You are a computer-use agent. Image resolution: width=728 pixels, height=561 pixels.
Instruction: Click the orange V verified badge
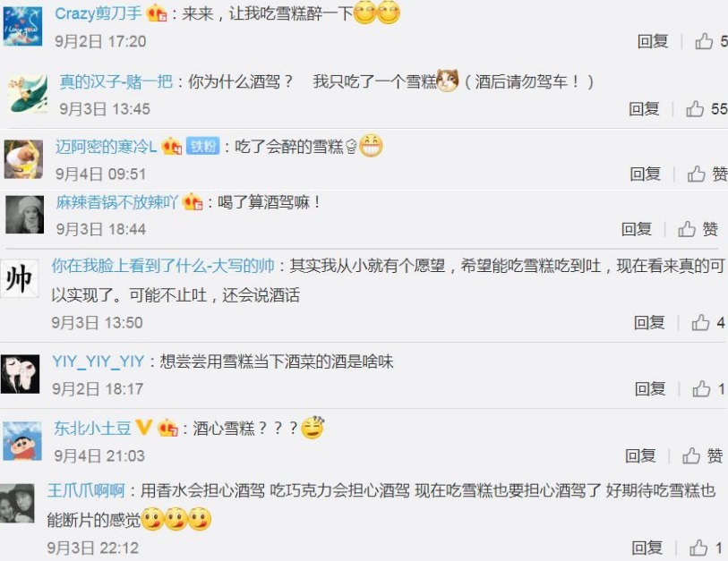point(143,427)
